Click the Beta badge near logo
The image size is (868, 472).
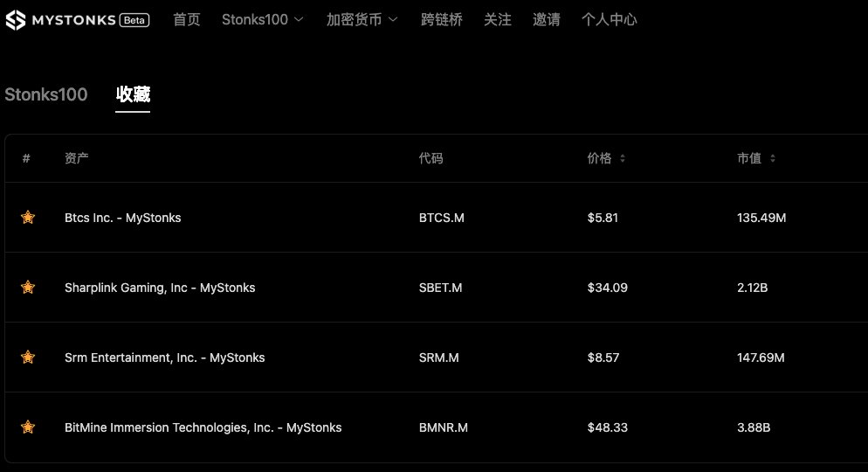tap(134, 20)
